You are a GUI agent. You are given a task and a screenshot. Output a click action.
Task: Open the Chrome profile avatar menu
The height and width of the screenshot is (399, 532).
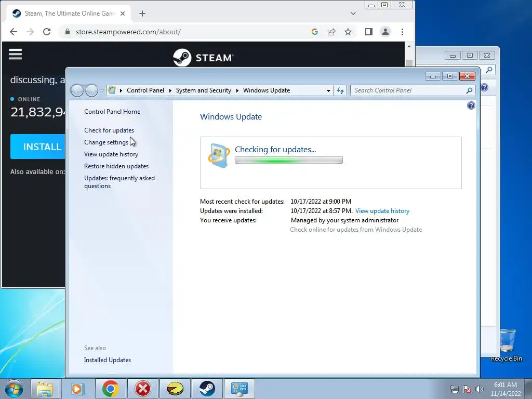click(x=385, y=32)
